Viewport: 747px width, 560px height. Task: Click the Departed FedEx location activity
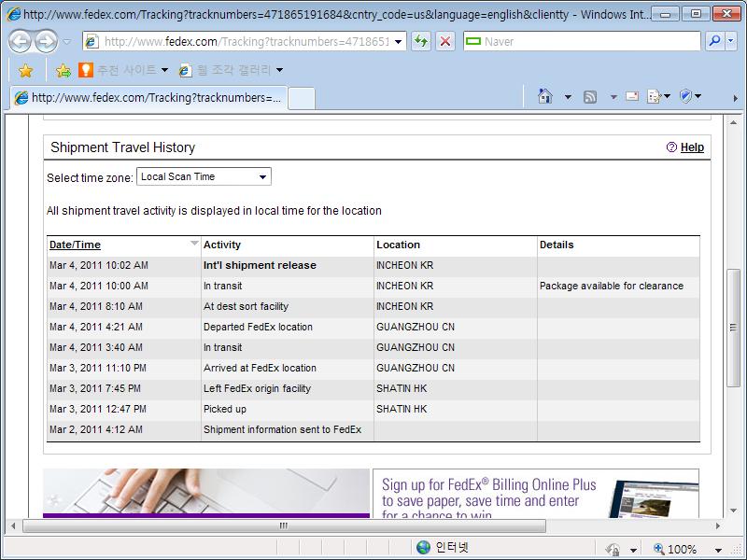click(258, 328)
